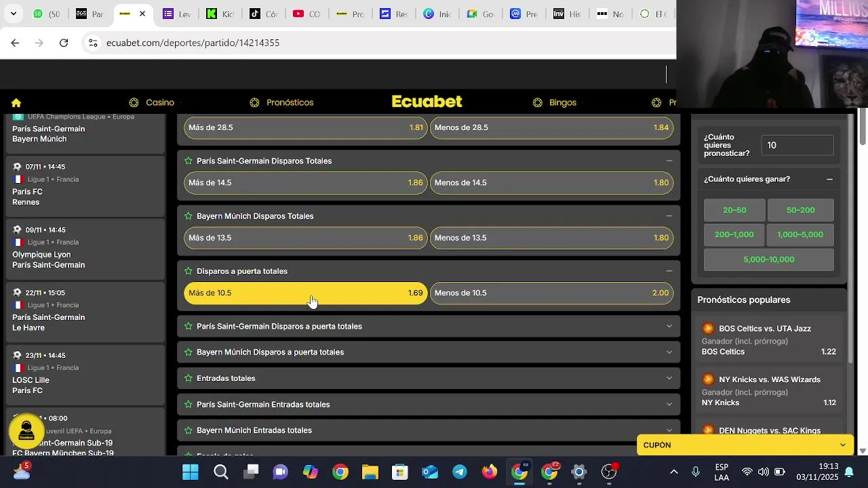The height and width of the screenshot is (488, 868).
Task: Collapse París Saint-Germain Disparos Totales market
Action: (x=669, y=161)
